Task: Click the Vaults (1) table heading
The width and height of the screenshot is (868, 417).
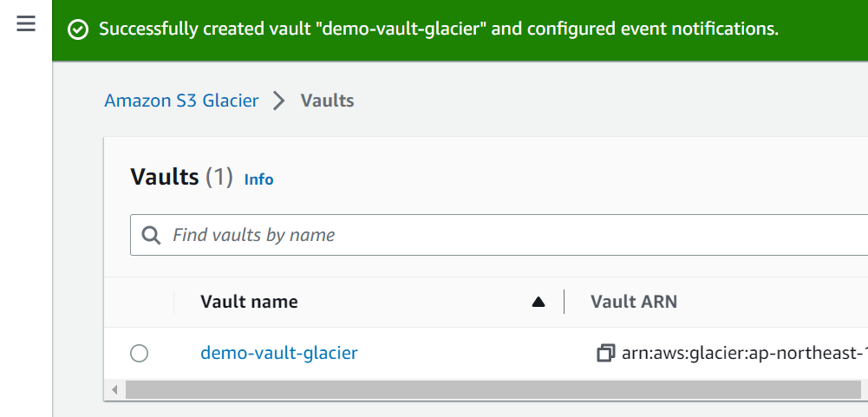Action: (182, 178)
